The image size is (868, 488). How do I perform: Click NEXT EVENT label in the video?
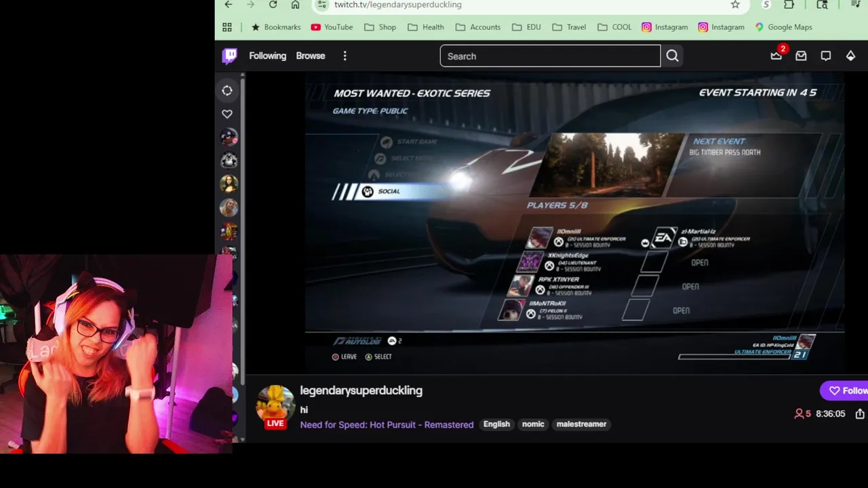(719, 141)
